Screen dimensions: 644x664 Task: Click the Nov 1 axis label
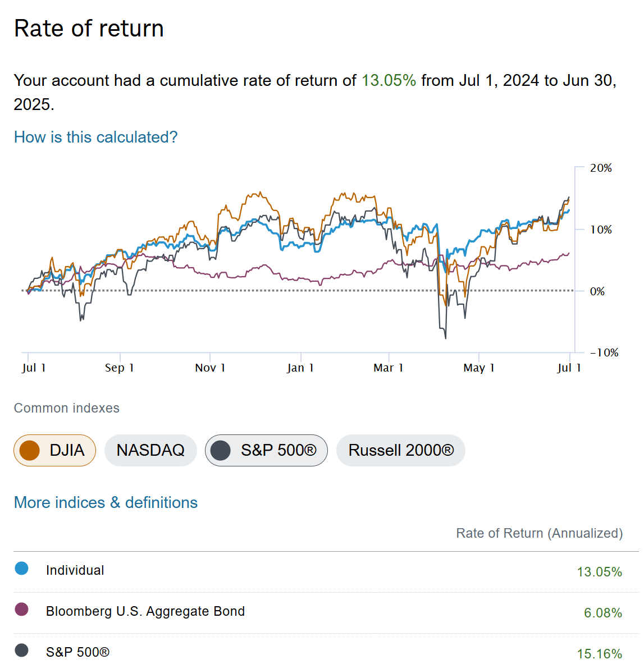210,368
